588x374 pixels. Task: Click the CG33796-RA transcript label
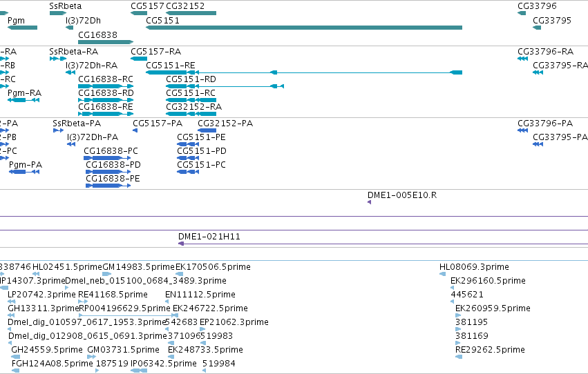(545, 52)
